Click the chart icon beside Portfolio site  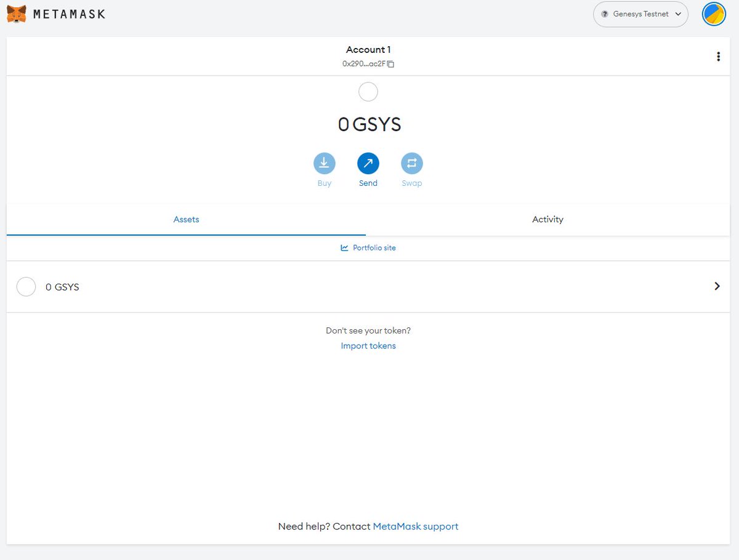coord(344,248)
